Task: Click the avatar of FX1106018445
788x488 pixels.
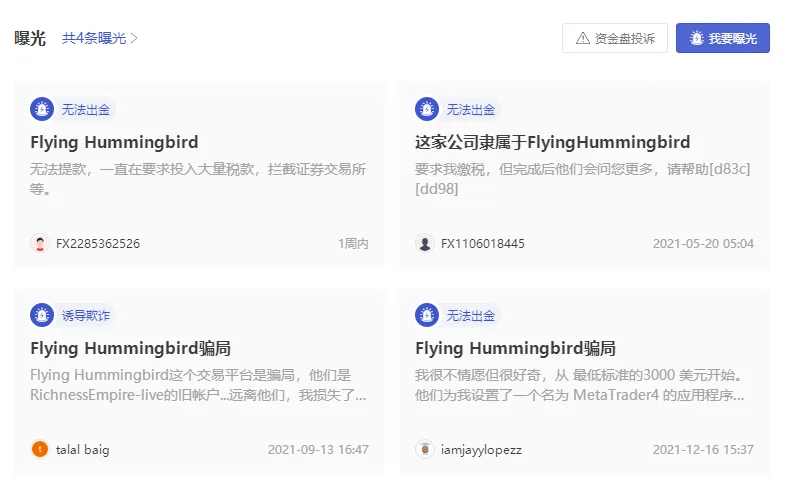Action: coord(425,244)
